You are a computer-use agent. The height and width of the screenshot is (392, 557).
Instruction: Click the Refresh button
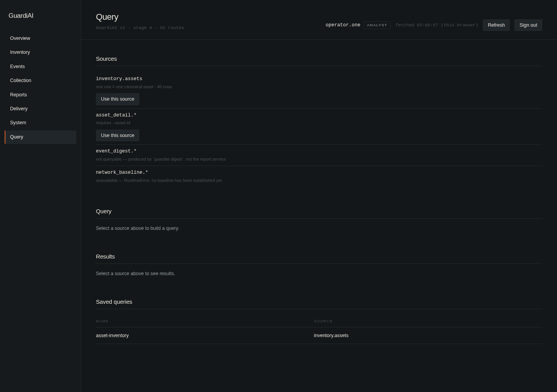(496, 25)
